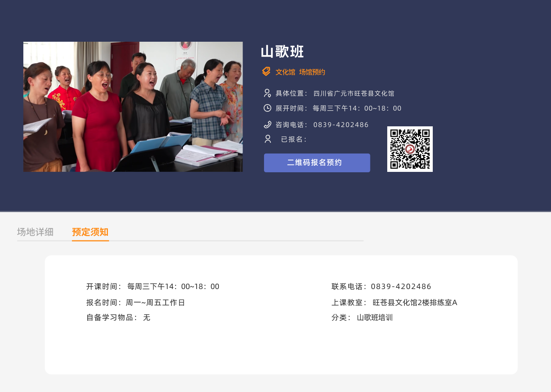Click the consultation number 0839-4202486 in header
The image size is (551, 392).
(341, 125)
